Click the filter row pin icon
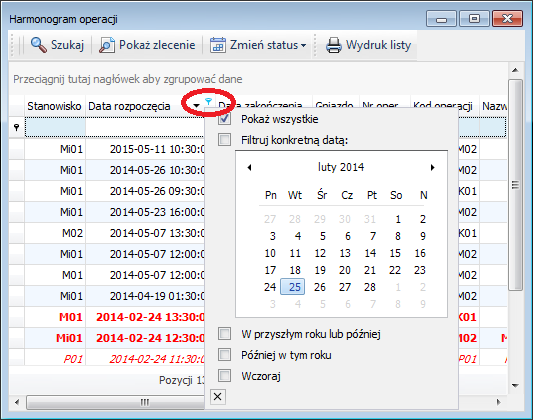The width and height of the screenshot is (533, 420). (16, 128)
